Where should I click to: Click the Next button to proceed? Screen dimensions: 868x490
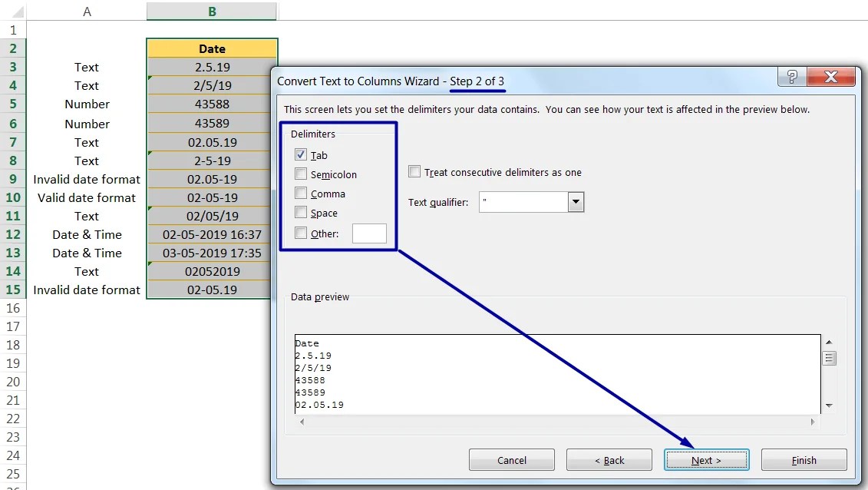[706, 459]
